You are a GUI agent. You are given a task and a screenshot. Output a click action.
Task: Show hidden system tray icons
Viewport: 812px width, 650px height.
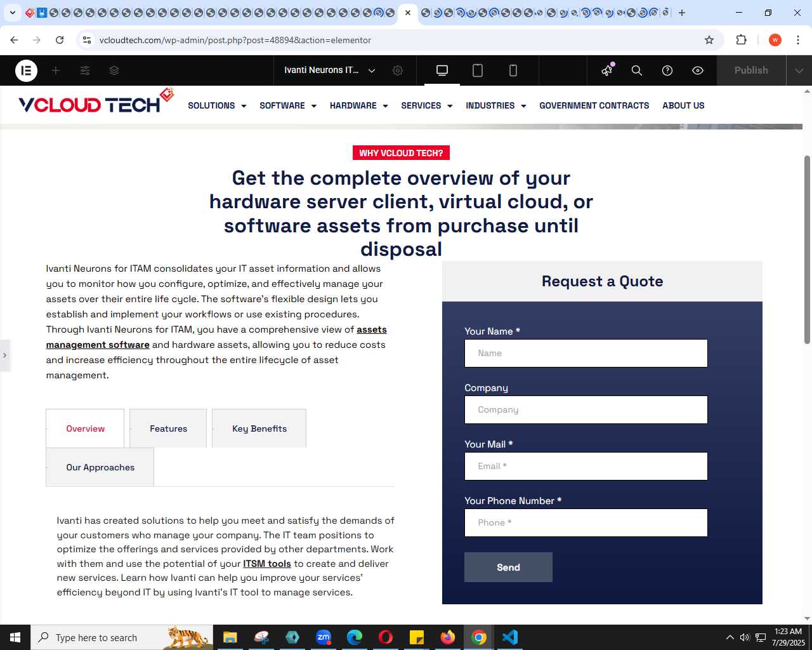tap(730, 637)
